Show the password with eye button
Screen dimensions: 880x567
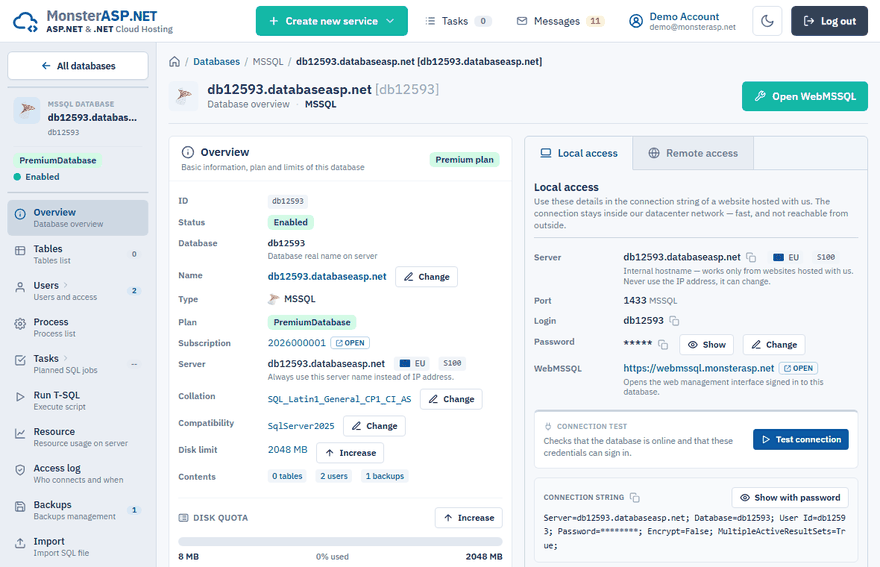[707, 345]
